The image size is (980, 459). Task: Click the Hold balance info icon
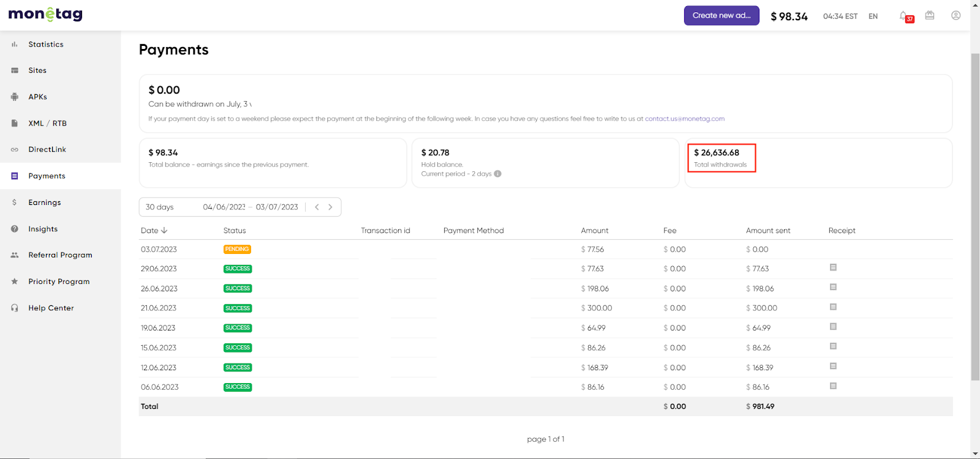coord(497,174)
